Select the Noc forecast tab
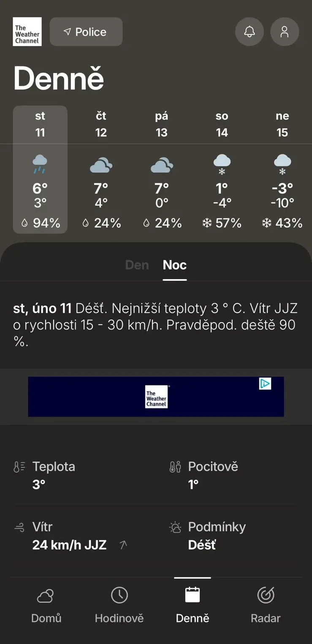 click(x=175, y=265)
